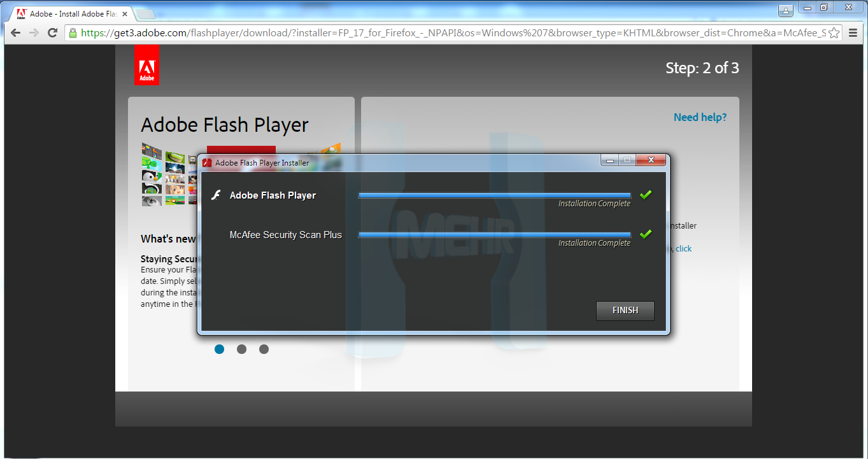Click the Flash Player 'f' icon
Screen dimensions: 868x459
tap(216, 195)
